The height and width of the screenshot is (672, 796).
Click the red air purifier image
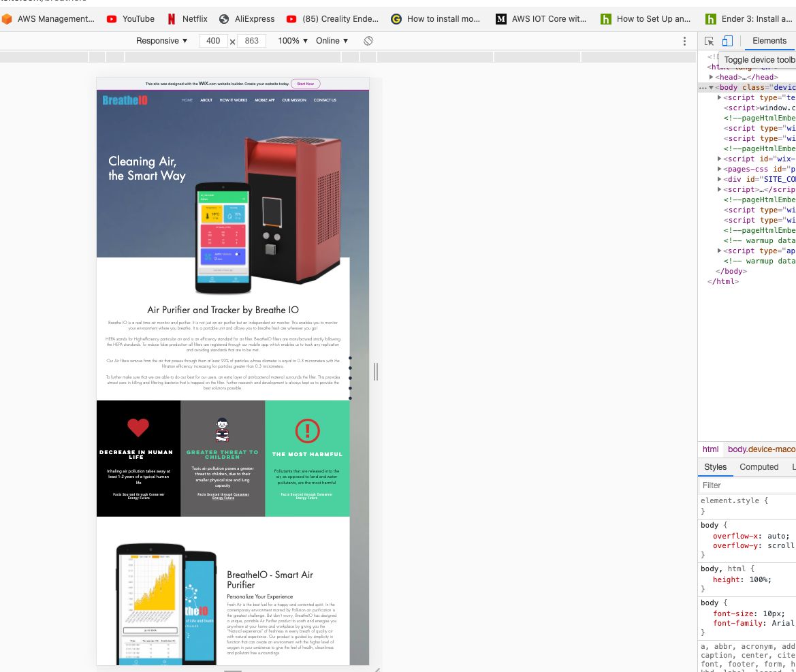[294, 209]
